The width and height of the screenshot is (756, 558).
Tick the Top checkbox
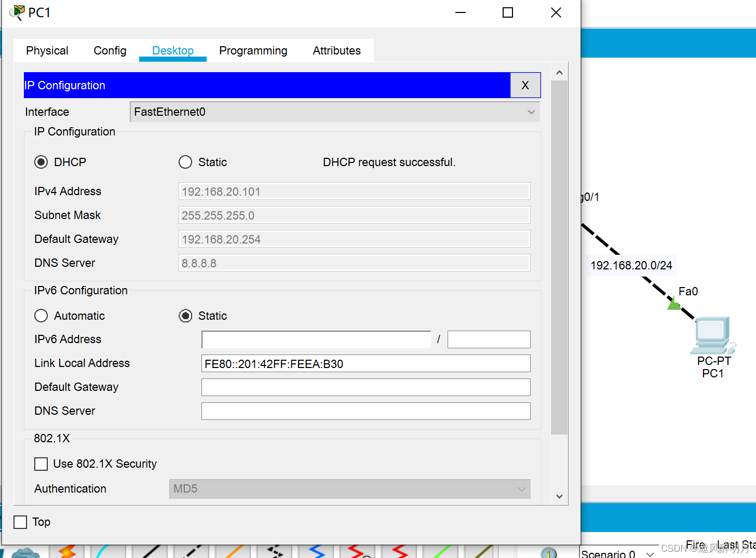[x=20, y=522]
